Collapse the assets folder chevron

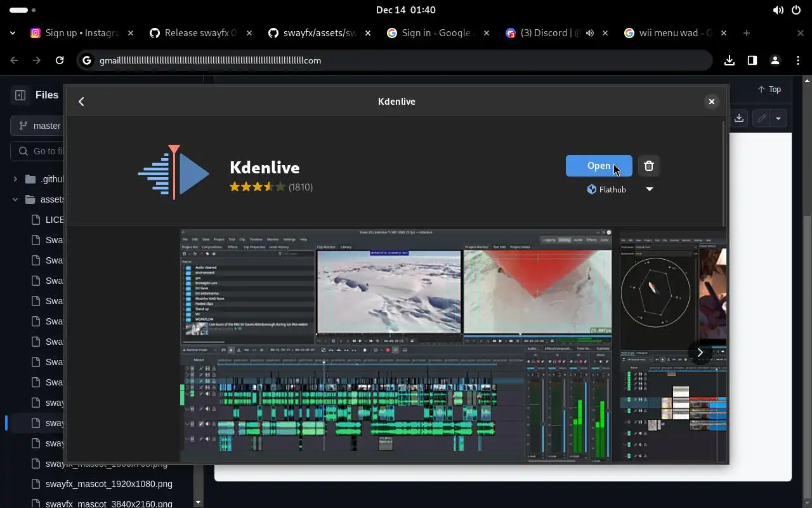(15, 199)
